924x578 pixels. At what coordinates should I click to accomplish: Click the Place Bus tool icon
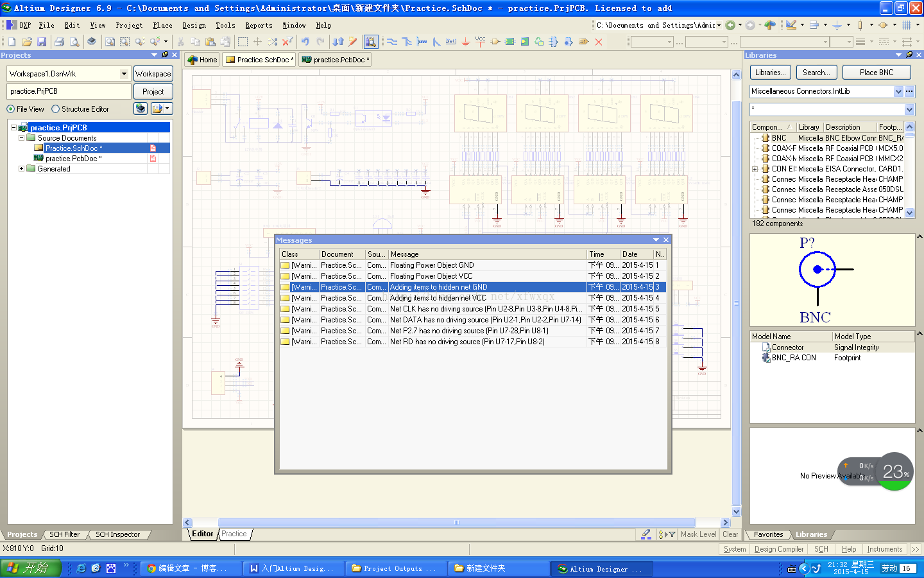click(x=407, y=42)
